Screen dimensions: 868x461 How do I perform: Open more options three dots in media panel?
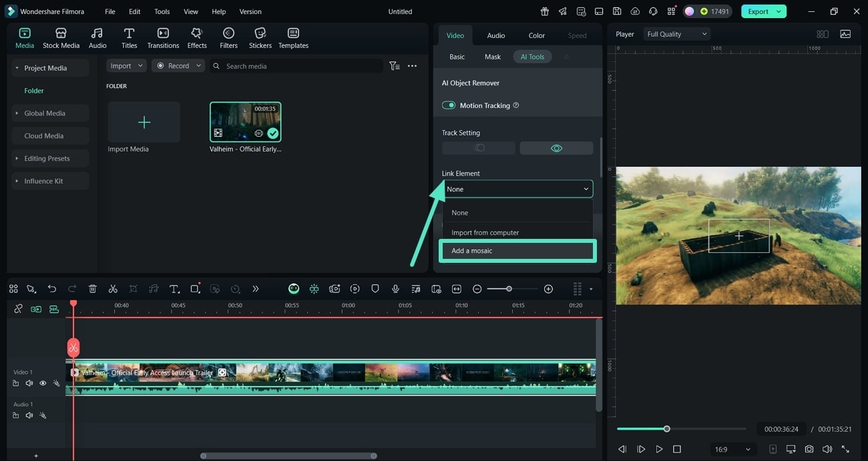412,66
